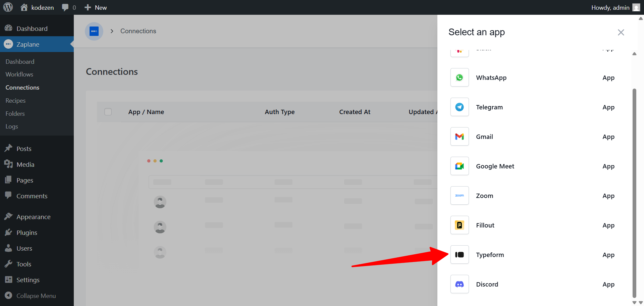This screenshot has width=644, height=306.
Task: Click the Posts pin icon
Action: click(8, 148)
